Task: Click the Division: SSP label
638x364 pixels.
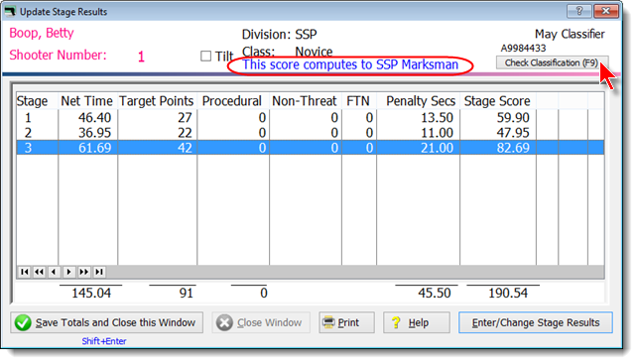Action: [280, 34]
